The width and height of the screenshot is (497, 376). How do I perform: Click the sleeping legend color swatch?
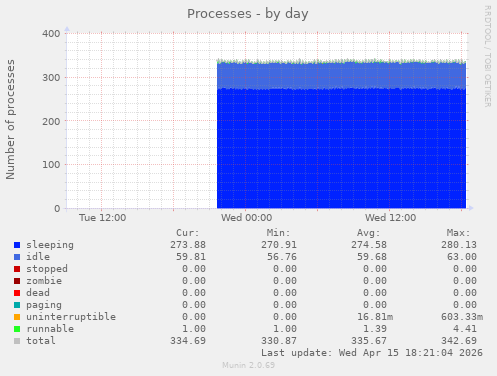tap(17, 245)
